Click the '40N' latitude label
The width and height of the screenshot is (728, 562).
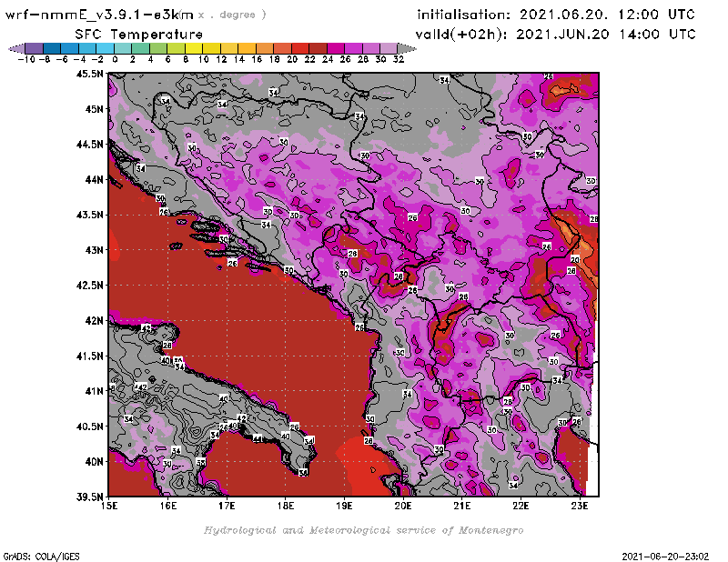click(95, 462)
